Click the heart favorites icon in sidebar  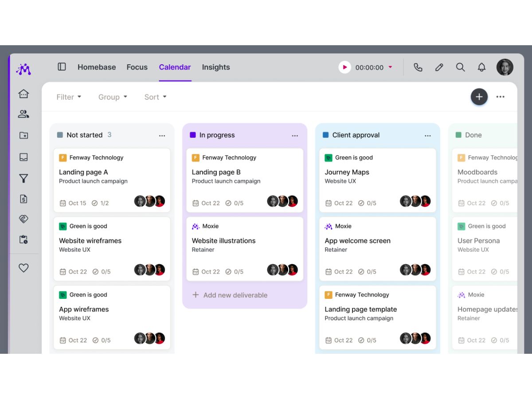[x=23, y=268]
